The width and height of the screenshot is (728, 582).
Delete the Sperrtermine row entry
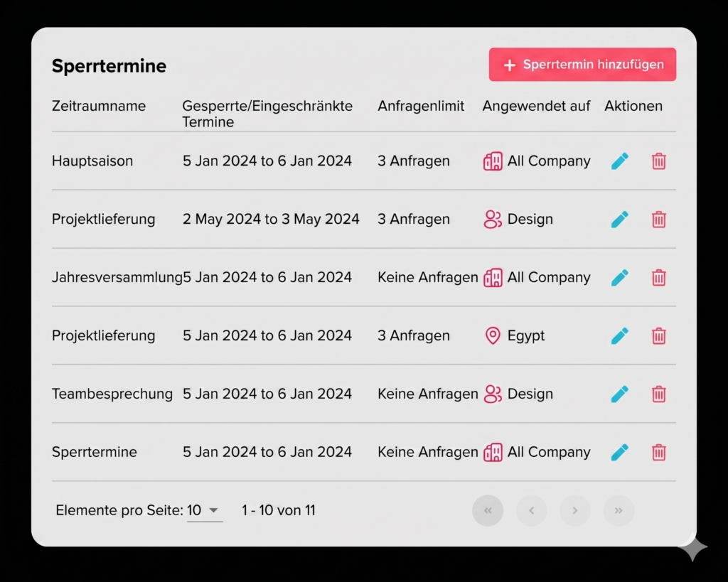pos(659,453)
